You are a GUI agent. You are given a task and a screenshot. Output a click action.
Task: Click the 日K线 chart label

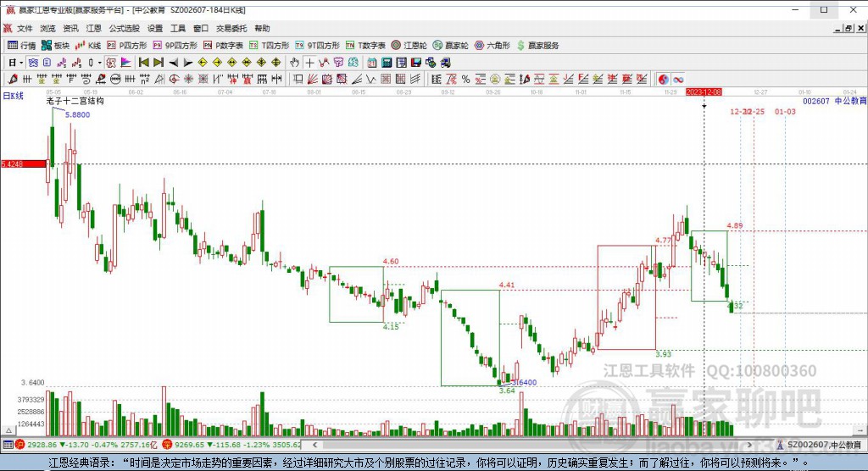point(14,96)
